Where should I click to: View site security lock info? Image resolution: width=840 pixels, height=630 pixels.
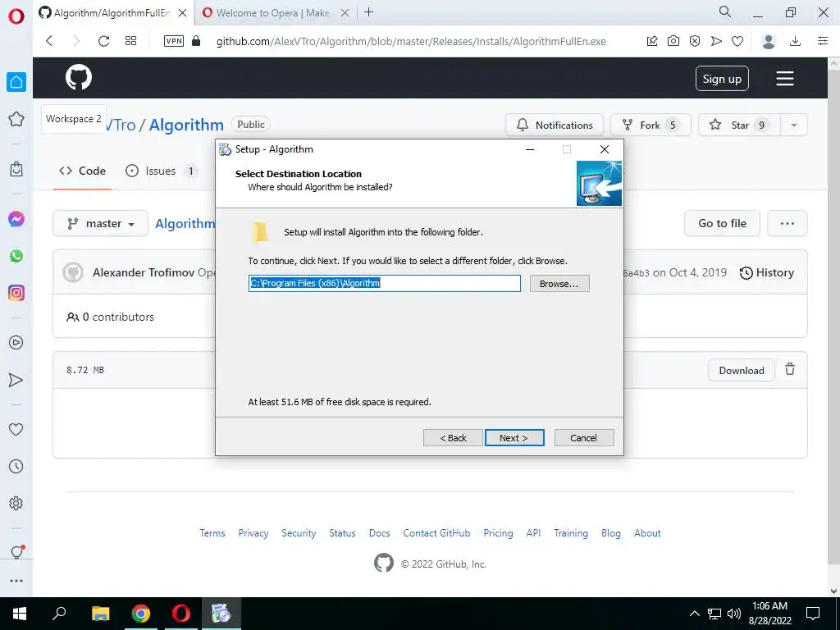coord(196,41)
